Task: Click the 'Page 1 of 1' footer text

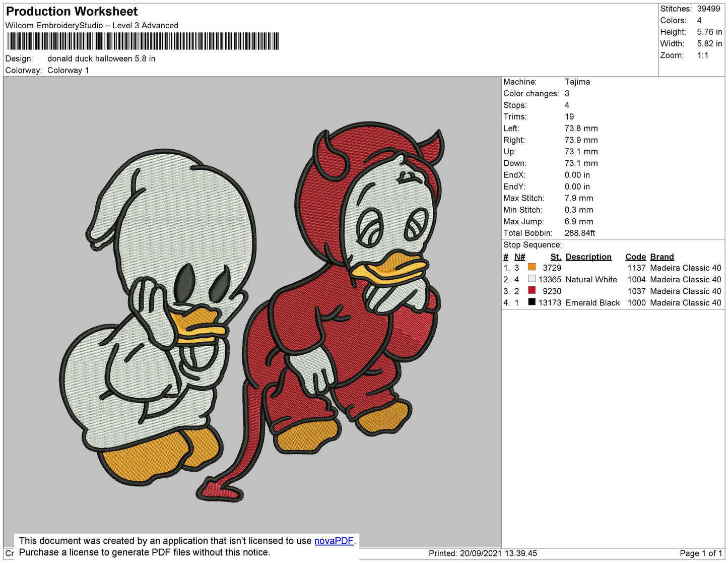Action: 701,553
